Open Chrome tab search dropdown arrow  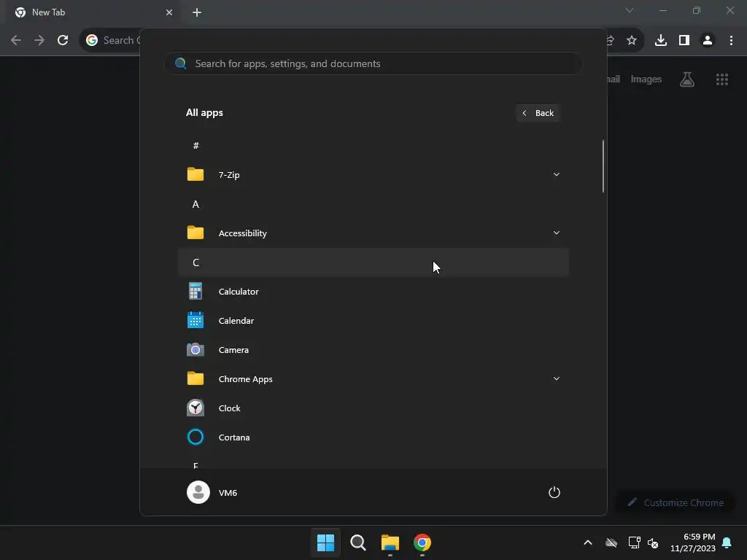click(630, 10)
